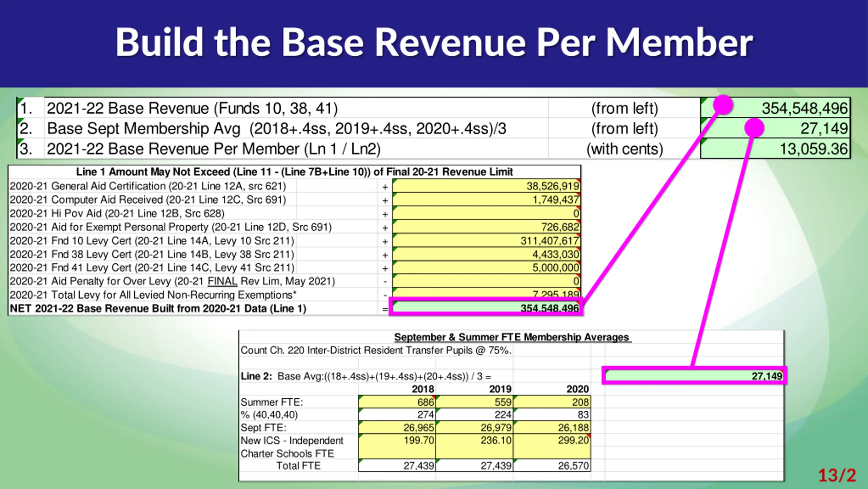The width and height of the screenshot is (868, 489).
Task: Select Sept FTE value 26,979
Action: coord(496,428)
